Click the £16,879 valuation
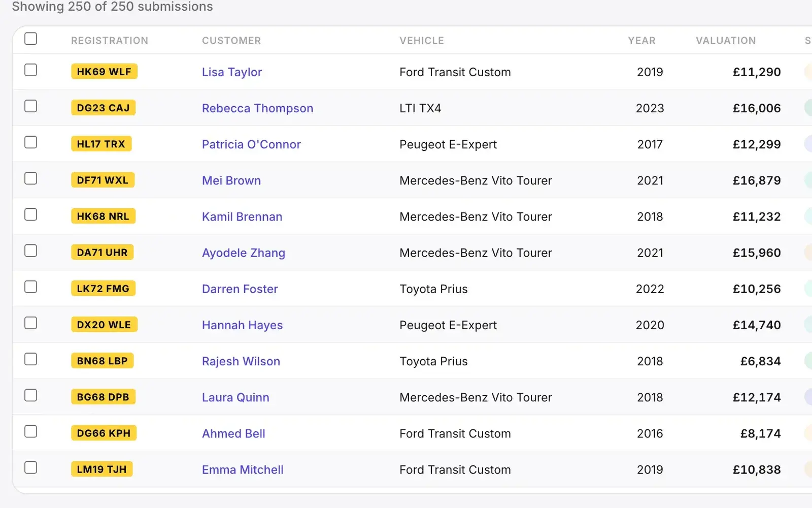Image resolution: width=812 pixels, height=508 pixels. 757,180
